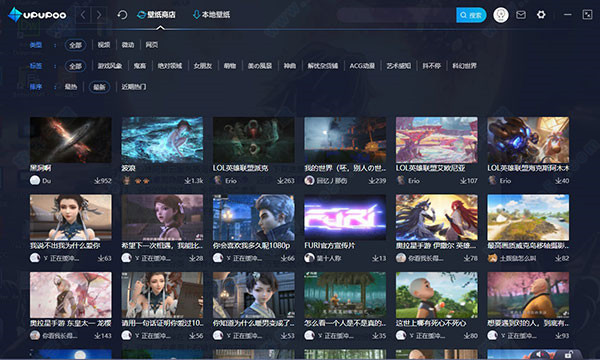The width and height of the screenshot is (600, 360).
Task: Click the Du author avatar
Action: tap(35, 180)
